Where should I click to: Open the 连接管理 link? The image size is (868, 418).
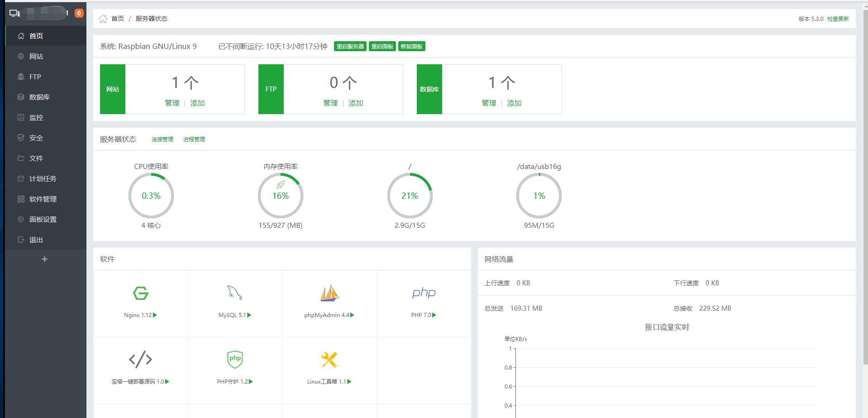coord(162,139)
